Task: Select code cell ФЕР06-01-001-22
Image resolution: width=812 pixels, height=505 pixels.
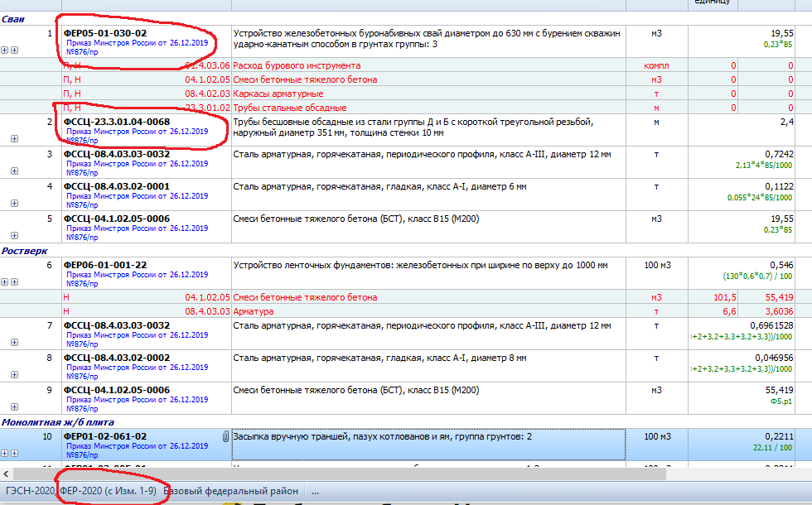Action: tap(105, 265)
